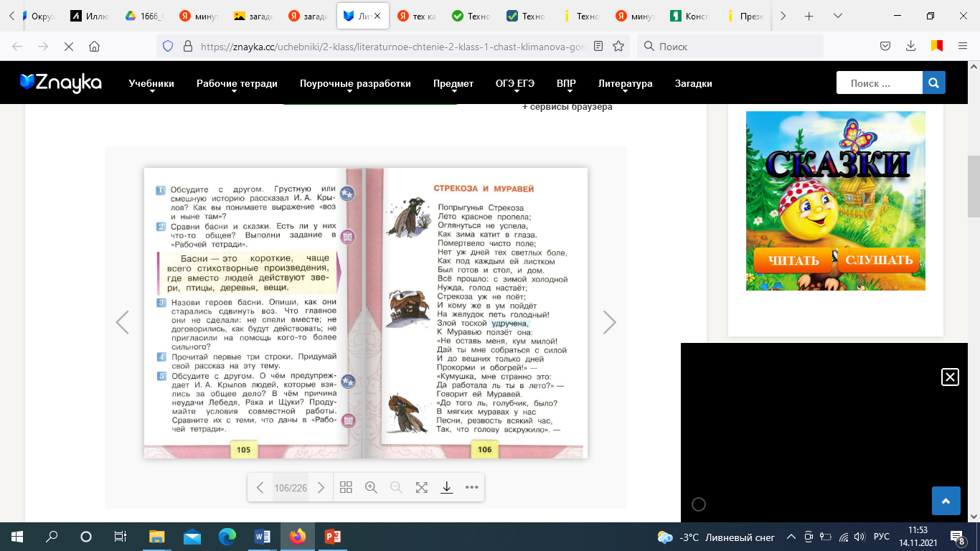Open the Pocket save icon
The width and height of the screenshot is (980, 551).
pyautogui.click(x=886, y=46)
